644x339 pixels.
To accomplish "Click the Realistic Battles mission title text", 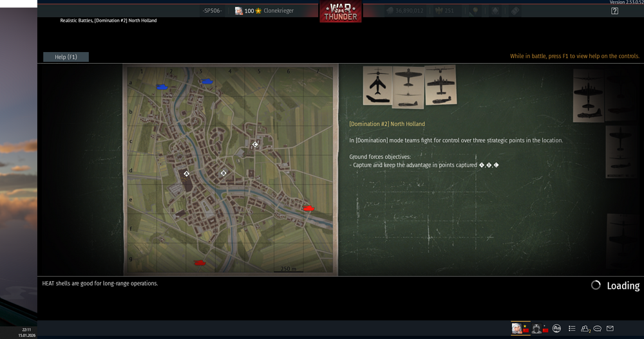I will tap(108, 20).
